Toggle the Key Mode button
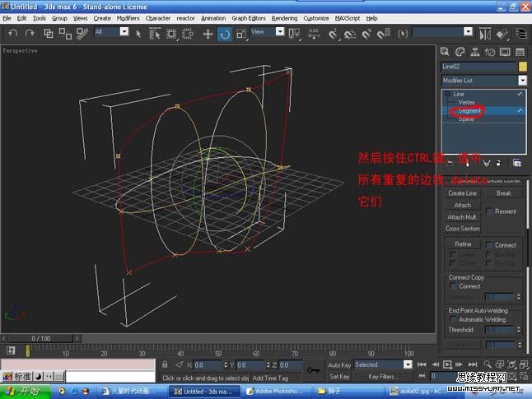This screenshot has height=399, width=532. click(x=422, y=376)
